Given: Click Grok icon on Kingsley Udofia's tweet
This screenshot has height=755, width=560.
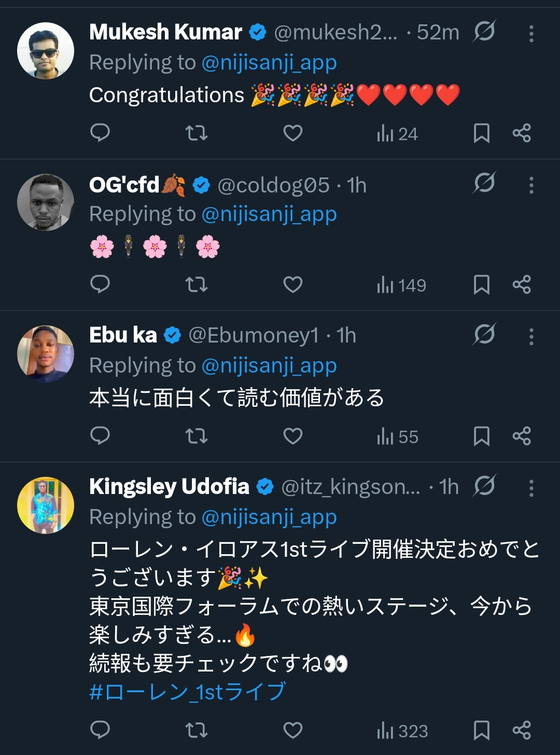Looking at the screenshot, I should click(484, 486).
